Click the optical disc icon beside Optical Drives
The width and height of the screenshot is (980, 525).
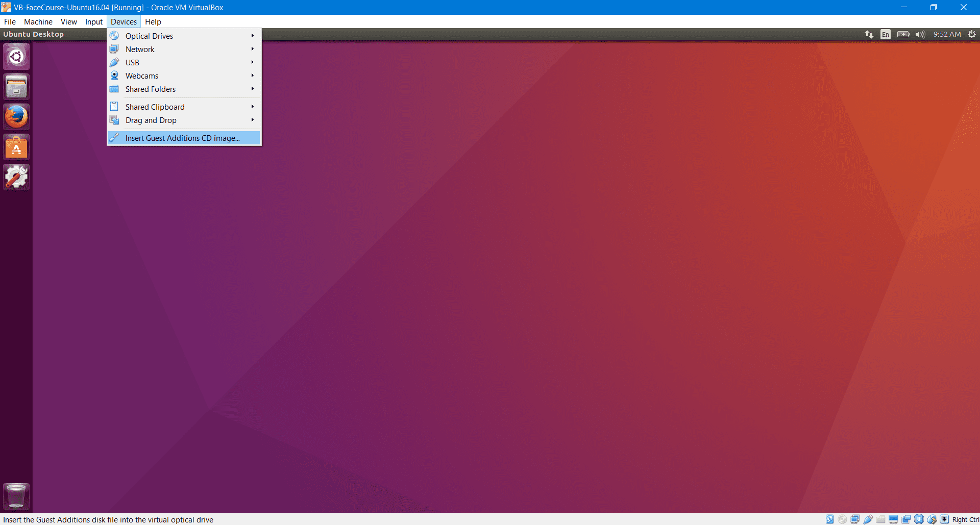pos(114,36)
